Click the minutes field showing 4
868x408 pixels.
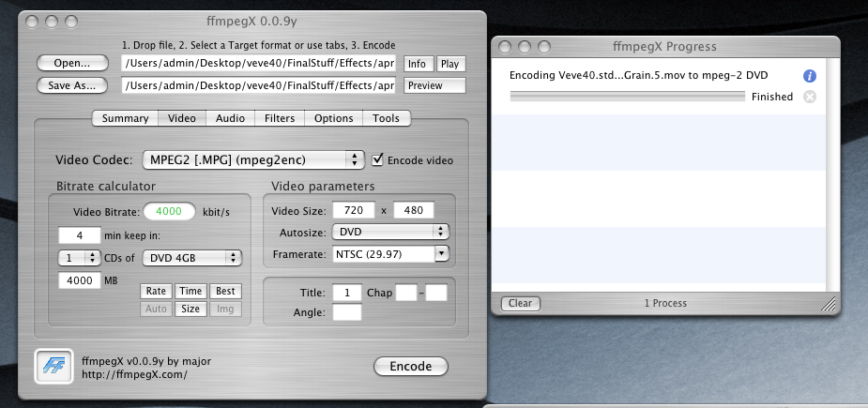pyautogui.click(x=80, y=235)
